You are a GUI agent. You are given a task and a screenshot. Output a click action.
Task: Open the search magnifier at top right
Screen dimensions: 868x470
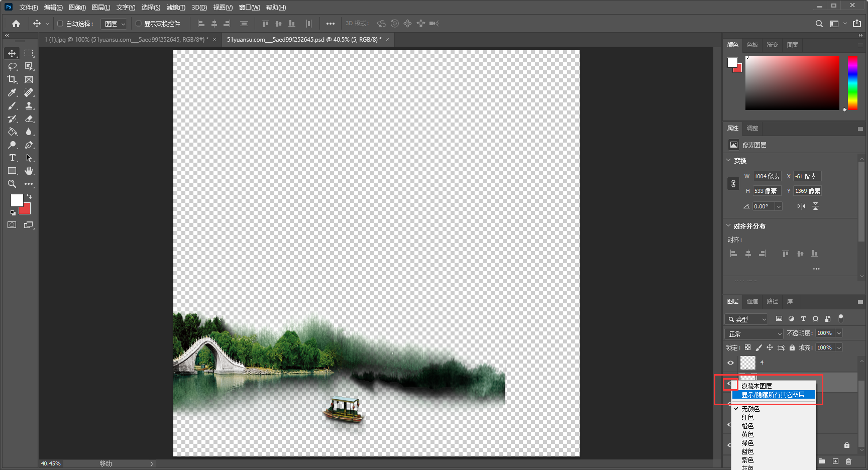pos(819,24)
